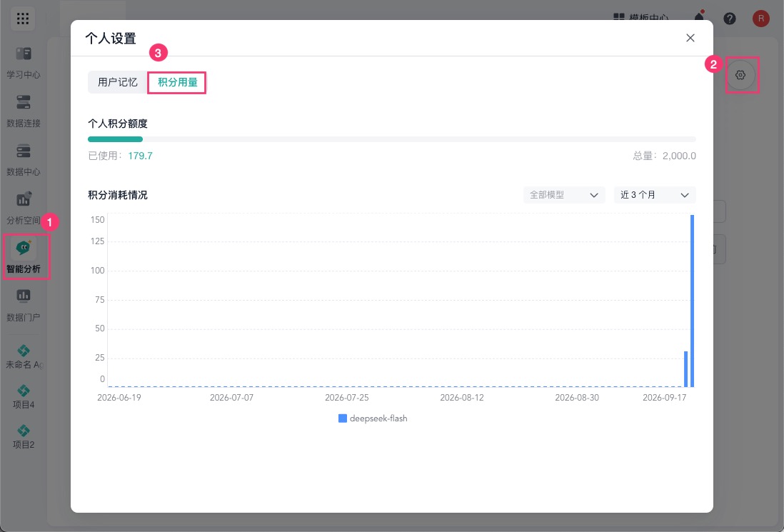
Task: Open 智能分析 in the sidebar
Action: [24, 257]
